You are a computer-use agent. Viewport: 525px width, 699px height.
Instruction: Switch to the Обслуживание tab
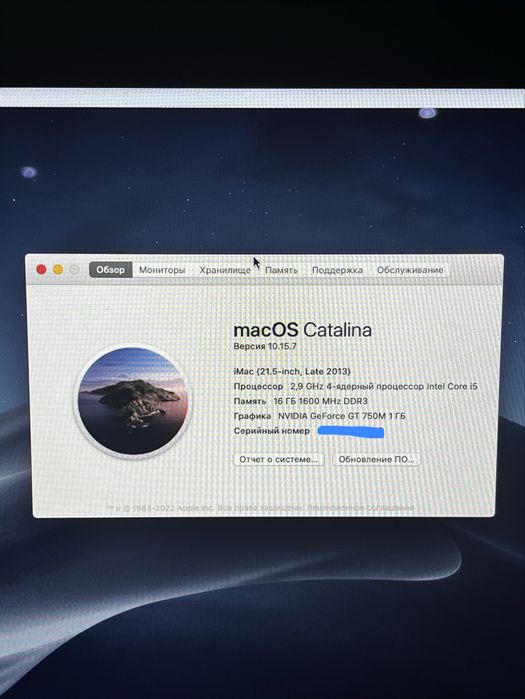[410, 270]
